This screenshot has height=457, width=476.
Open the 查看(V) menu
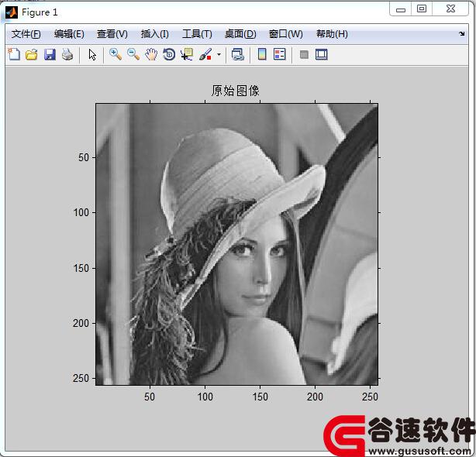coord(112,33)
